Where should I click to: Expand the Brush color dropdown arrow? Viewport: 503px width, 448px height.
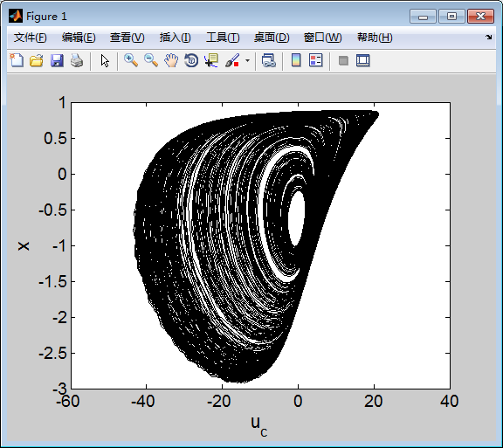[x=247, y=60]
